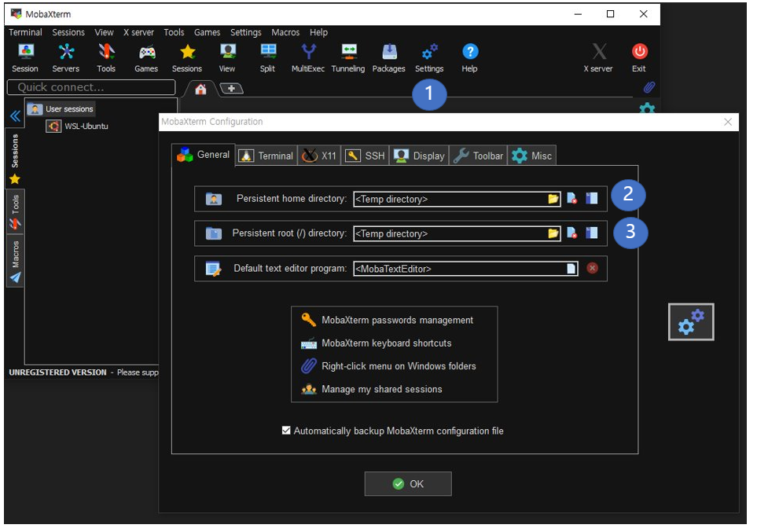Open the Settings gears toolbar icon
757x532 pixels.
429,58
